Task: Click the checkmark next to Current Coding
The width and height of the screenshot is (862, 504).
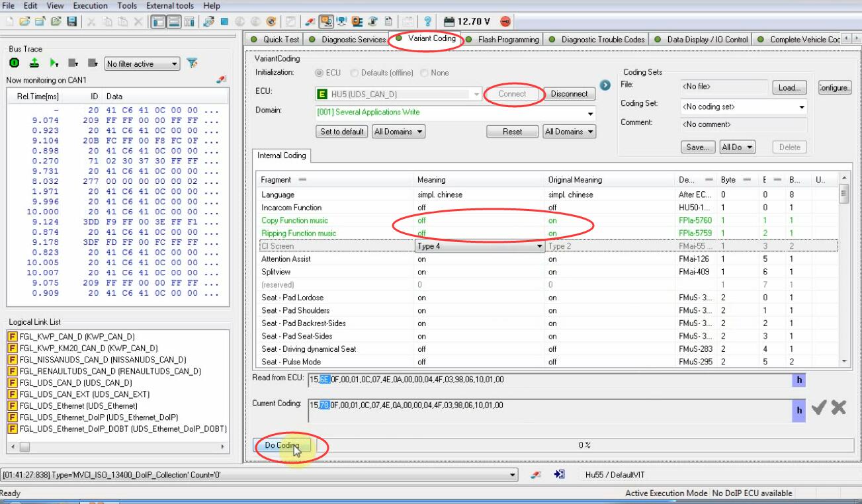Action: 818,408
